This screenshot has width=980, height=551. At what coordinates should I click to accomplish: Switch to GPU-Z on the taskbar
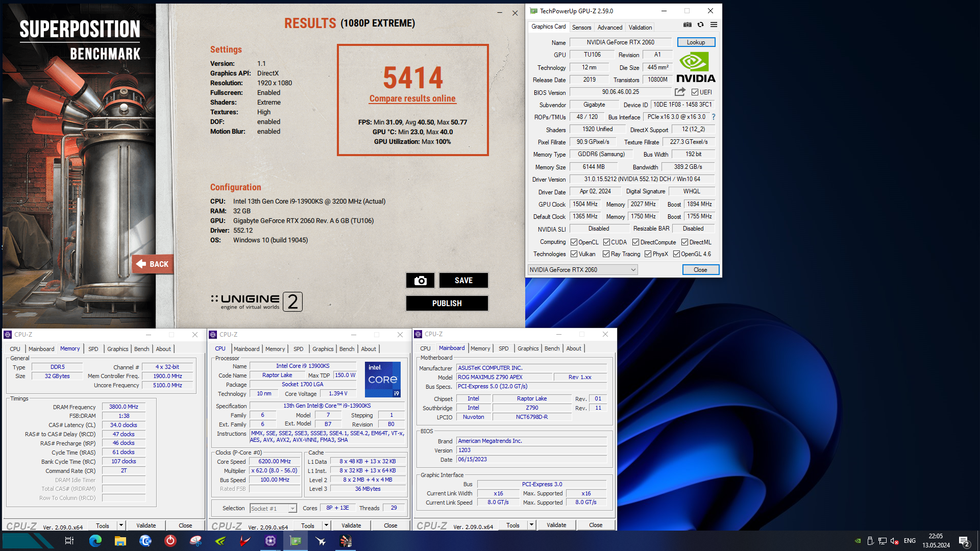[296, 541]
